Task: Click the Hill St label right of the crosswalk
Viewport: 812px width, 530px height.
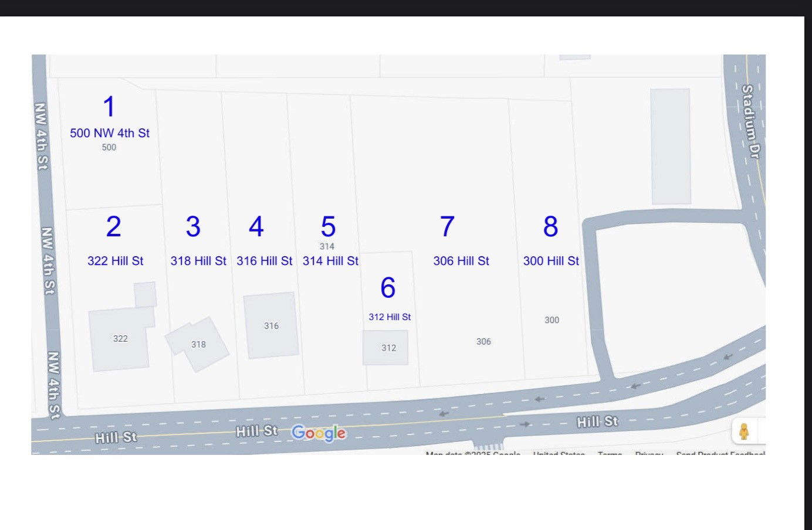Action: 597,422
